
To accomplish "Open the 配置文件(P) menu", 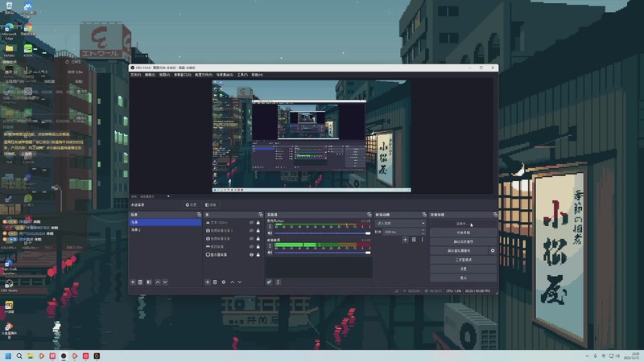I will [204, 75].
